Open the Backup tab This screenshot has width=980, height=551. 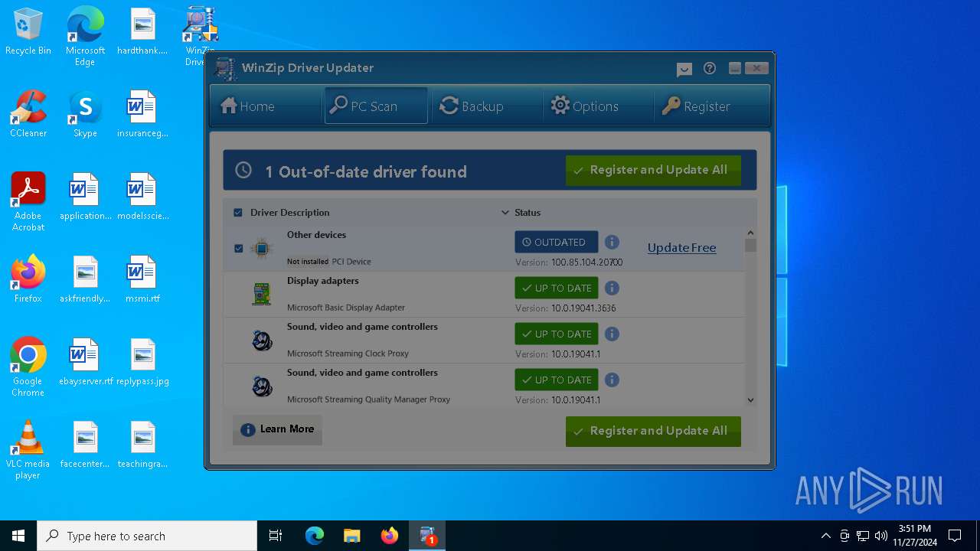[487, 106]
